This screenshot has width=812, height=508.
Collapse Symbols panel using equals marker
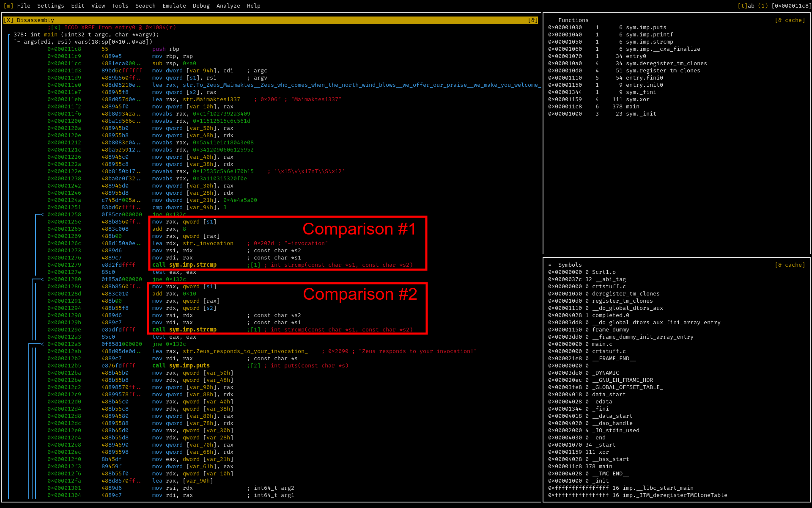click(x=550, y=265)
